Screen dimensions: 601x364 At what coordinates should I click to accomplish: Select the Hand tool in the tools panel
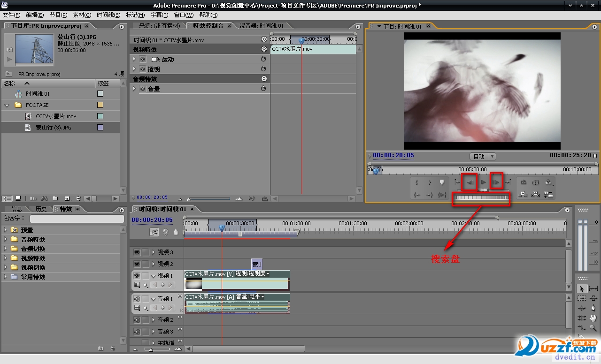[593, 318]
